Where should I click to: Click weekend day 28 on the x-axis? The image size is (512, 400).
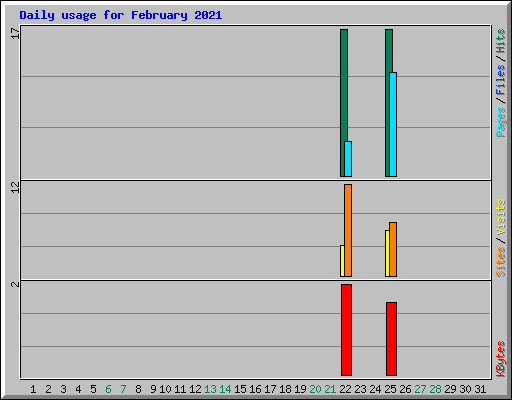tap(435, 389)
